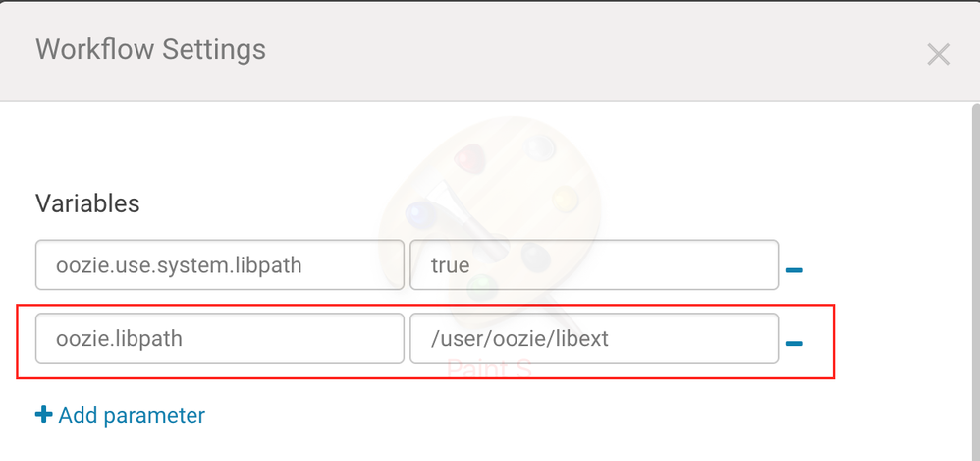This screenshot has width=980, height=461.
Task: Focus the oozie.use.system.libpath name field
Action: [219, 265]
